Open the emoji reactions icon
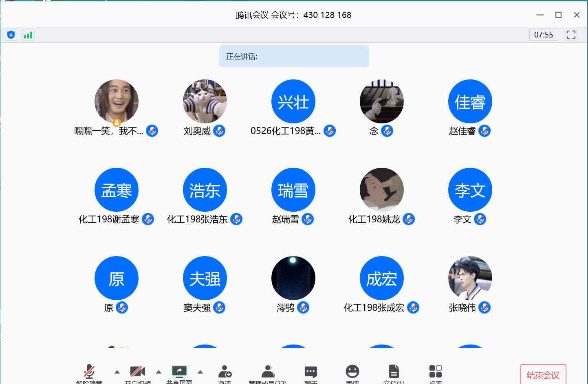588x384 pixels. (352, 371)
